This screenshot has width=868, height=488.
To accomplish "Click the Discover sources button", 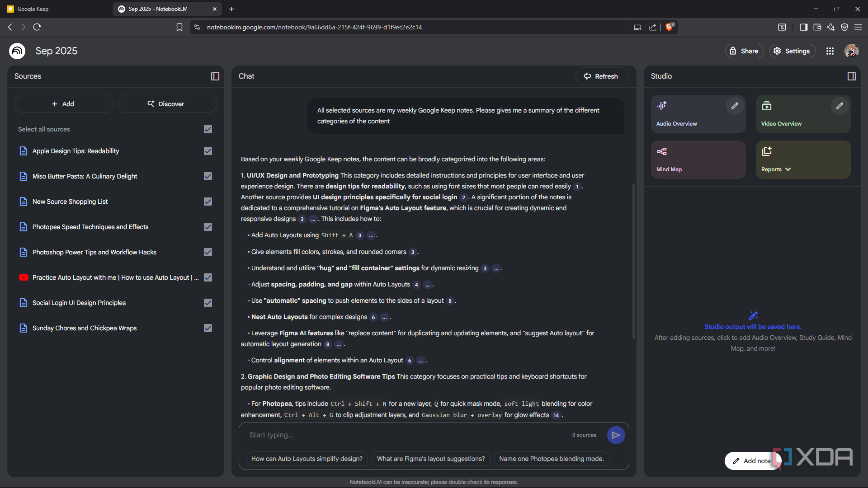I will tap(167, 104).
